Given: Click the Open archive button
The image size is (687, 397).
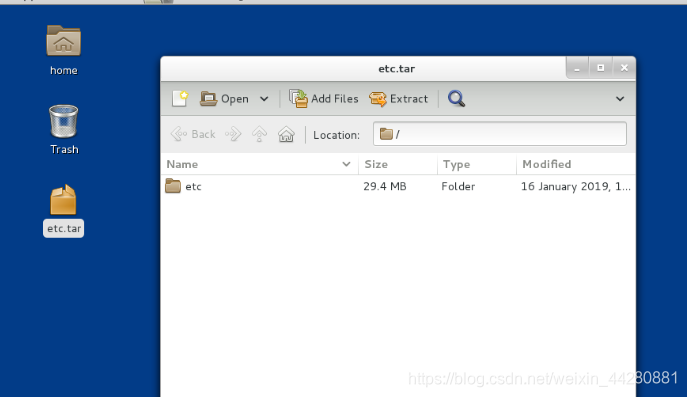Looking at the screenshot, I should point(224,99).
